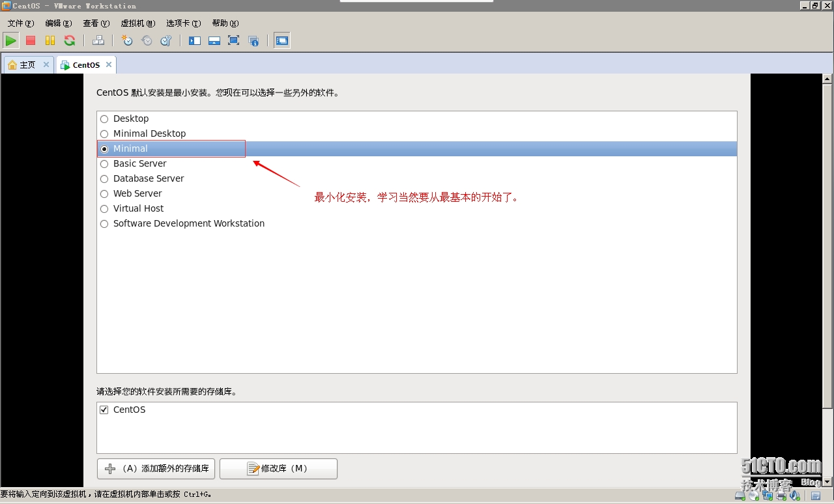Click the console view icon in toolbar
This screenshot has height=504, width=834.
pos(282,40)
